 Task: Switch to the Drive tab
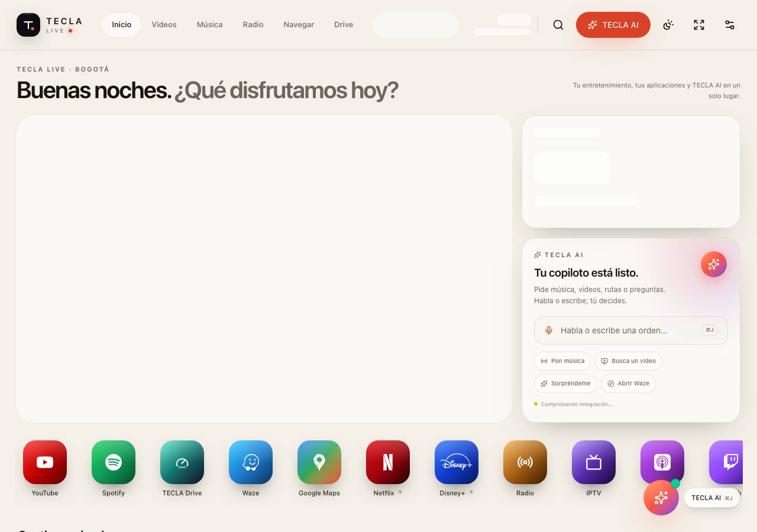coord(344,25)
